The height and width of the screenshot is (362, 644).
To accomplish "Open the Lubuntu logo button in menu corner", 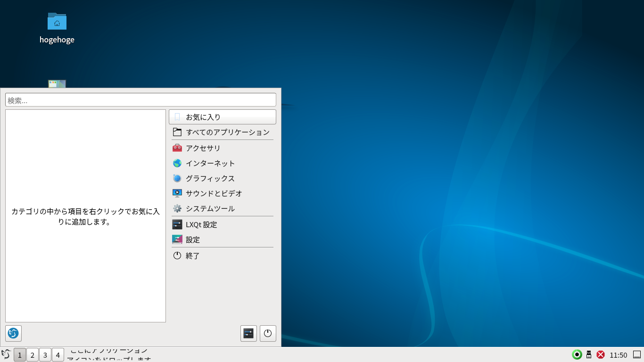I will point(13,333).
